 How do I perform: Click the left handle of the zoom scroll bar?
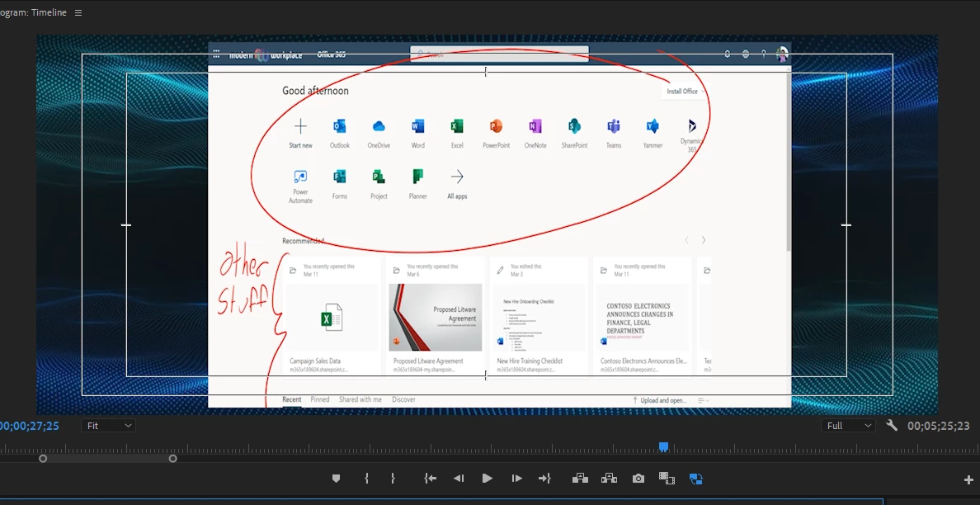coord(43,459)
